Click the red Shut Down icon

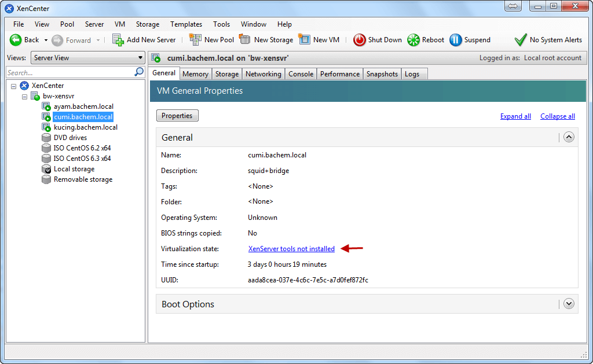(x=359, y=40)
